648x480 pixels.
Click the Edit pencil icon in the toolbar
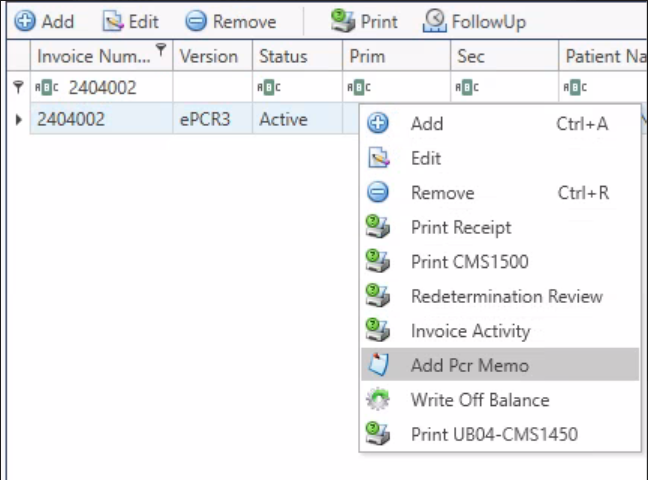point(115,21)
